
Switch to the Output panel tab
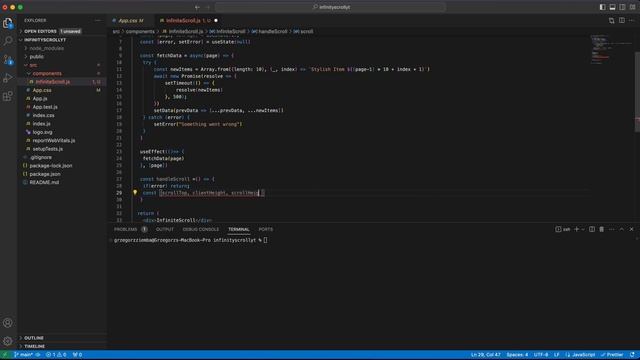tap(165, 229)
